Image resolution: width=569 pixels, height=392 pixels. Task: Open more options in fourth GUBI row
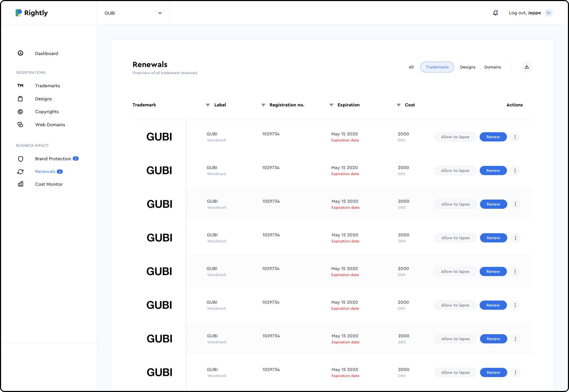tap(516, 238)
